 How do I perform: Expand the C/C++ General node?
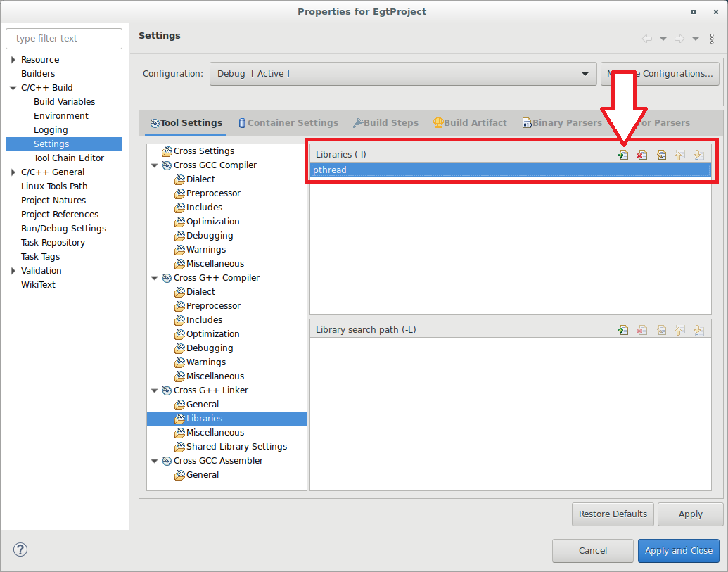point(13,172)
